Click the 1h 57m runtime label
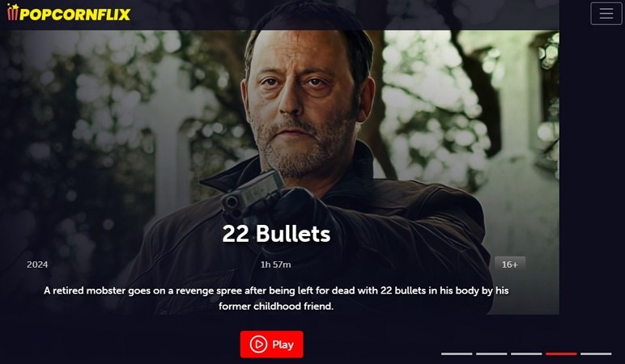This screenshot has width=625, height=364. click(275, 265)
